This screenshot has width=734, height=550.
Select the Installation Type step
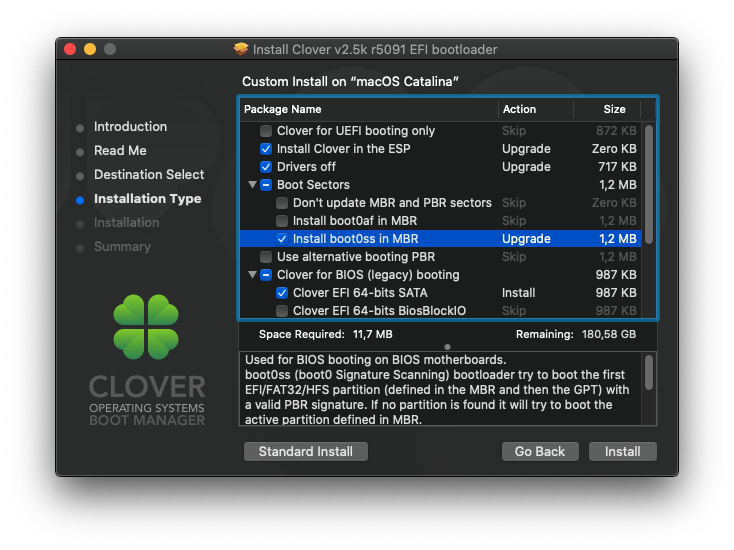pos(147,198)
